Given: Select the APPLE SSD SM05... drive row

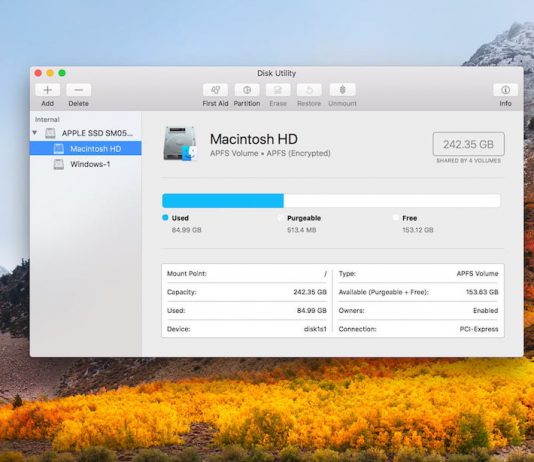Looking at the screenshot, I should (x=85, y=133).
